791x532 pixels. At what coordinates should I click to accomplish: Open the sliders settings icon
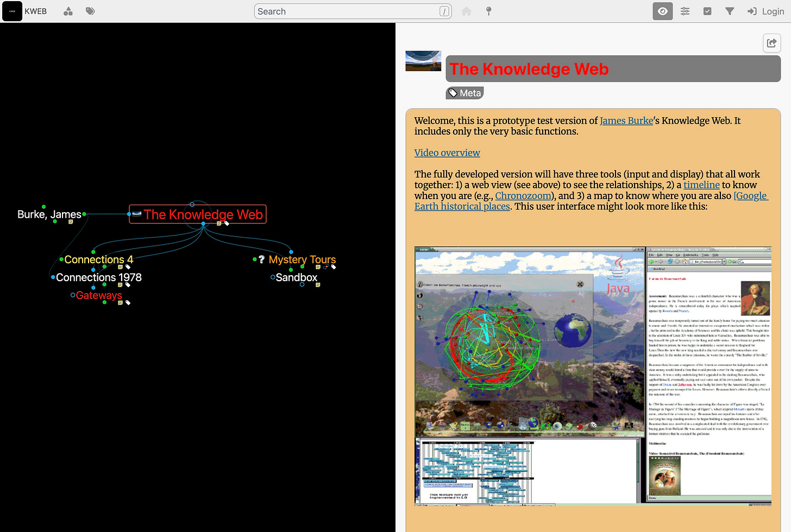pyautogui.click(x=685, y=11)
